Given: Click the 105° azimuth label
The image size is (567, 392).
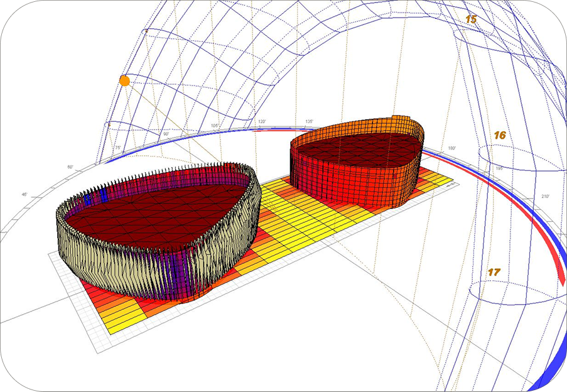Looking at the screenshot, I should click(215, 126).
